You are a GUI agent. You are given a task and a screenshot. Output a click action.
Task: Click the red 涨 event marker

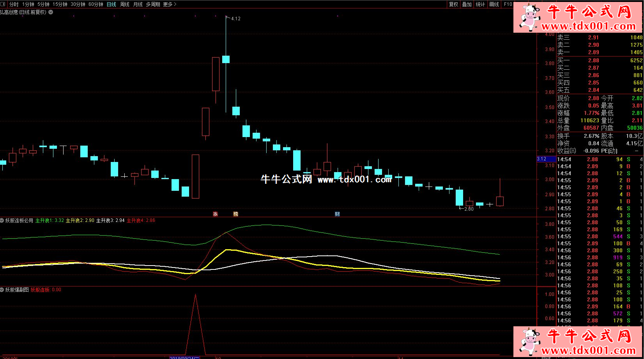click(x=215, y=214)
